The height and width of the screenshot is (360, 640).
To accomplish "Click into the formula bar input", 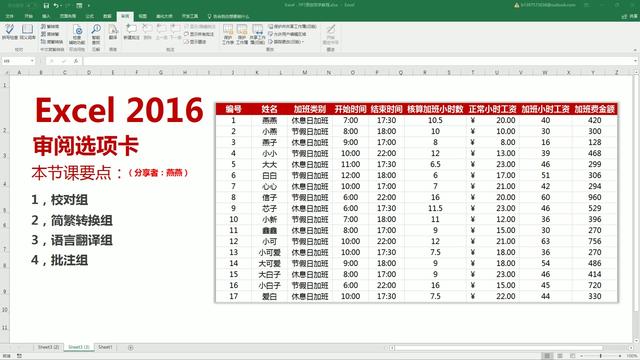I will (x=358, y=61).
